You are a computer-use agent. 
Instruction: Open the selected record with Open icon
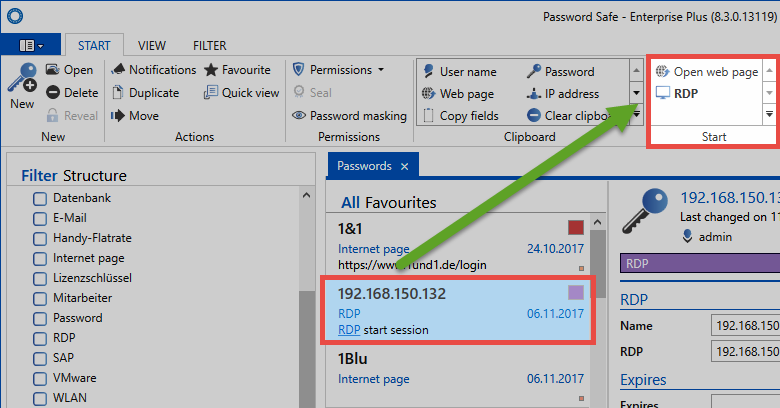pyautogui.click(x=69, y=70)
